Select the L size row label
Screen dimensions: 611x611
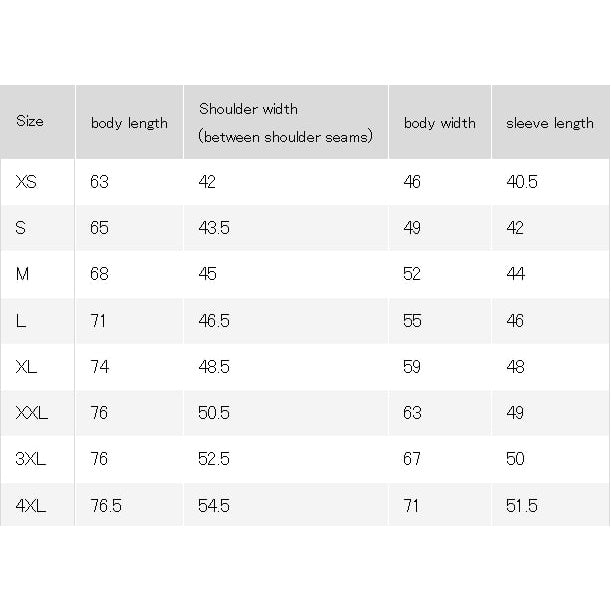tap(21, 321)
